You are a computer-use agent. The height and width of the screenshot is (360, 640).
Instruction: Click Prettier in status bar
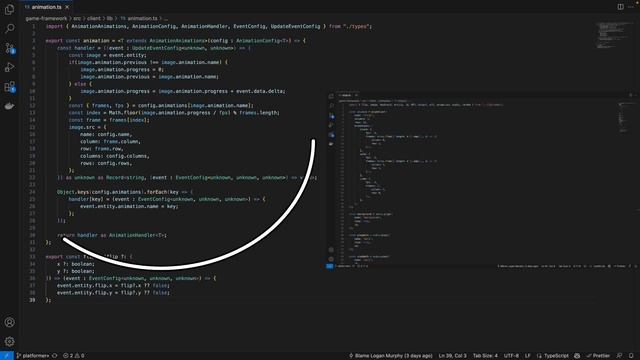[x=598, y=356]
